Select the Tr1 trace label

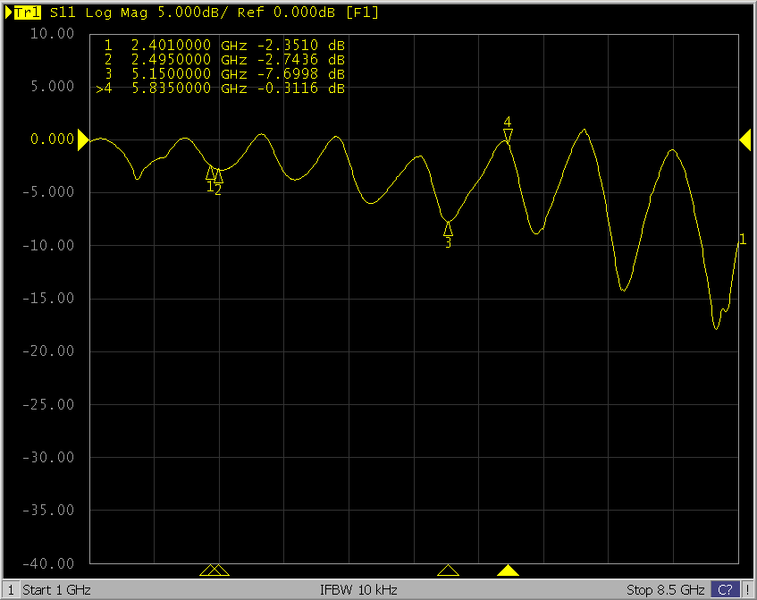(x=28, y=14)
